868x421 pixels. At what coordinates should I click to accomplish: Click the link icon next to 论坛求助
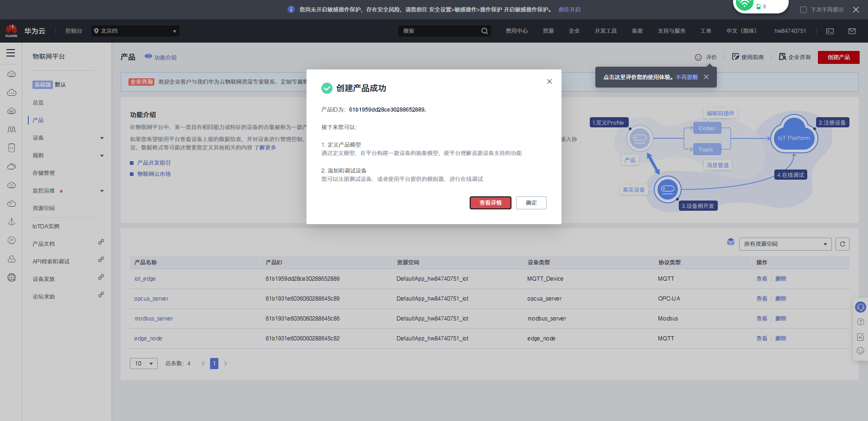pyautogui.click(x=101, y=295)
